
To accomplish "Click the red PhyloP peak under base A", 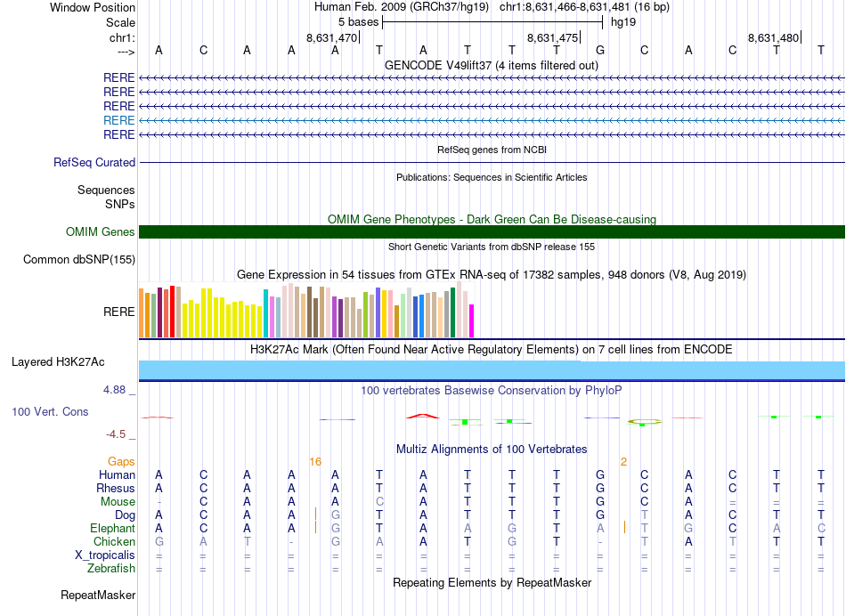I will tap(423, 416).
